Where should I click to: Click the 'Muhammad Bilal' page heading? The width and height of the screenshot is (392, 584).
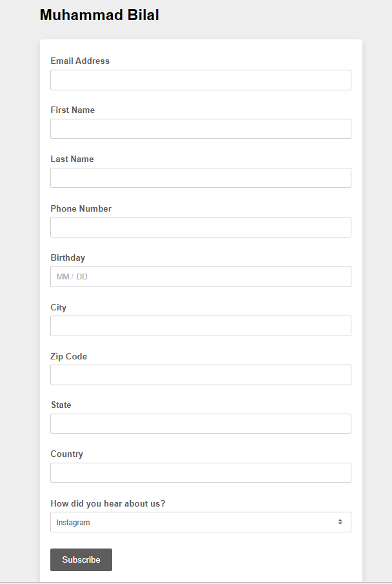click(x=99, y=15)
